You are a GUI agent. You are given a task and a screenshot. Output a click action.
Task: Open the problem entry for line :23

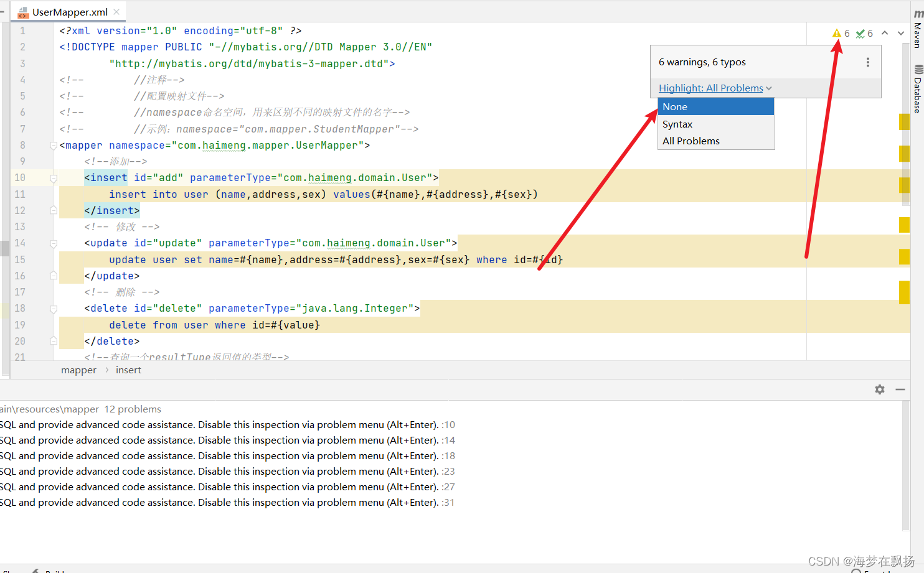(x=227, y=472)
